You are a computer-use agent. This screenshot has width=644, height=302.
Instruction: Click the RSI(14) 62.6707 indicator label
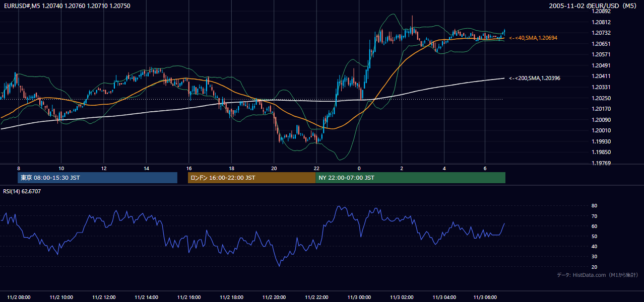tap(22, 191)
